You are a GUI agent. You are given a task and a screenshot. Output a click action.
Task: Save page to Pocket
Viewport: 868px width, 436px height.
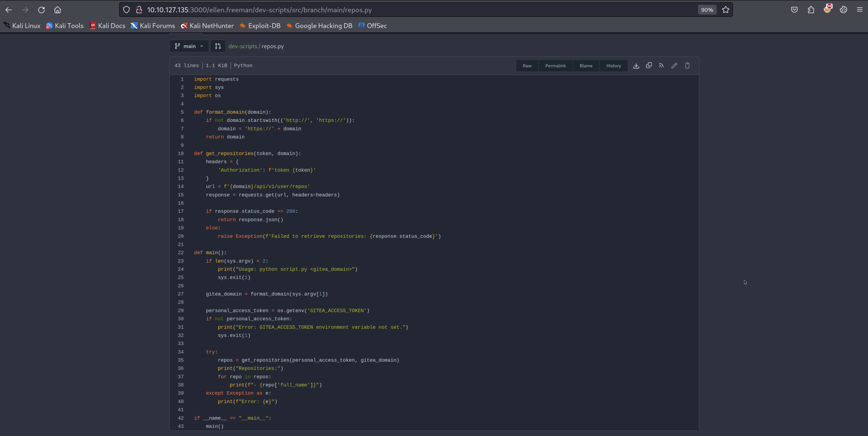[x=794, y=10]
